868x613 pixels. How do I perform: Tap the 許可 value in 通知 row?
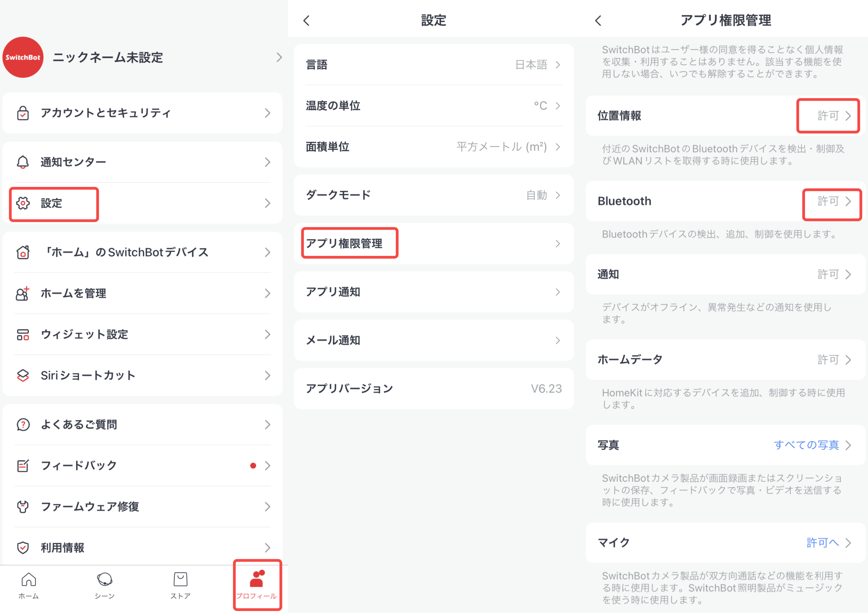pyautogui.click(x=828, y=274)
